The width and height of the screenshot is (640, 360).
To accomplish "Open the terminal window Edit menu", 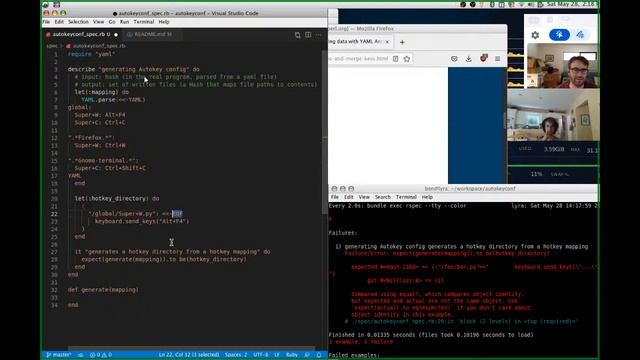I will 349,197.
